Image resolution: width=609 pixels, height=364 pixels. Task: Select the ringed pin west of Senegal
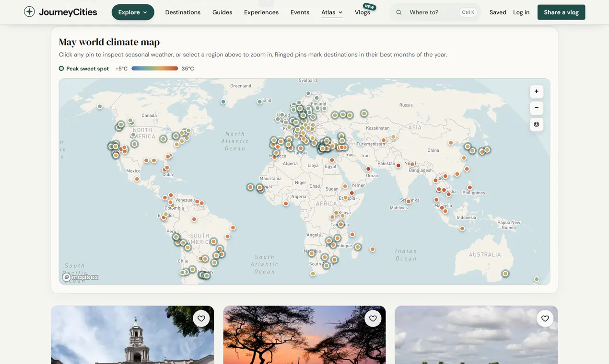point(250,187)
